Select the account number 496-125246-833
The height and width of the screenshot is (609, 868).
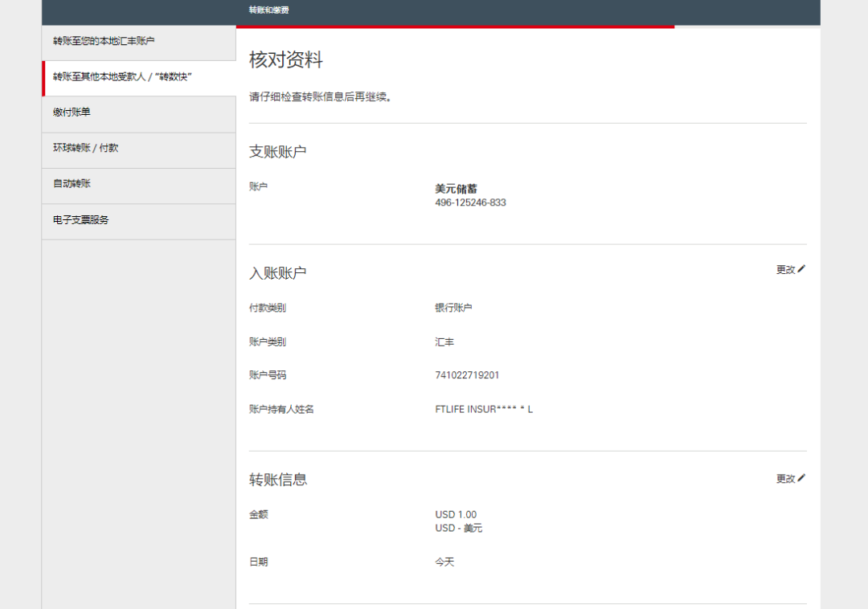click(x=471, y=202)
